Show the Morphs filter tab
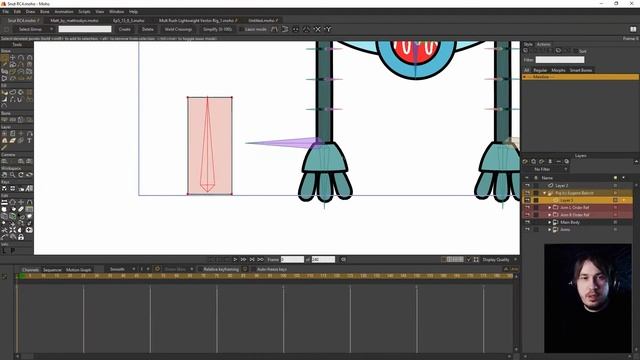Image resolution: width=640 pixels, height=360 pixels. (x=558, y=70)
